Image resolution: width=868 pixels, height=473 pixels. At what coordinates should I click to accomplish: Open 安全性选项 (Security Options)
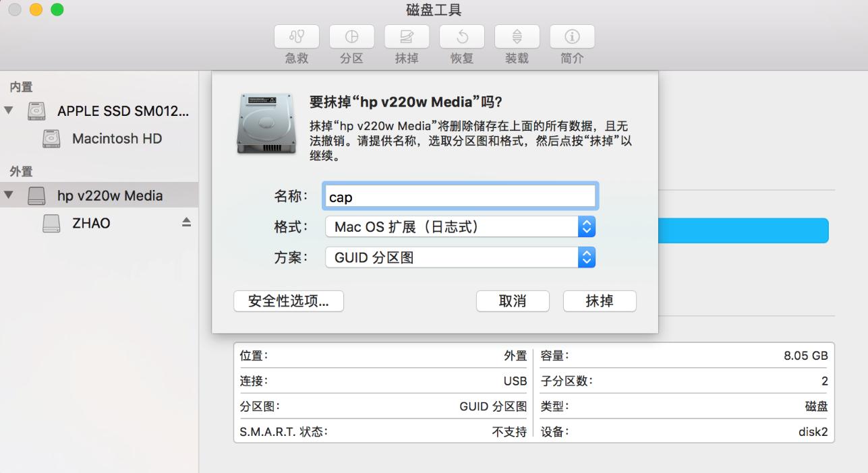click(x=289, y=301)
